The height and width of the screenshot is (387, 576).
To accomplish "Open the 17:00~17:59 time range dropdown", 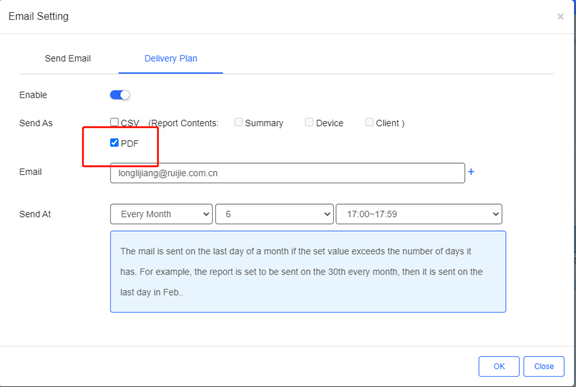I will click(419, 214).
